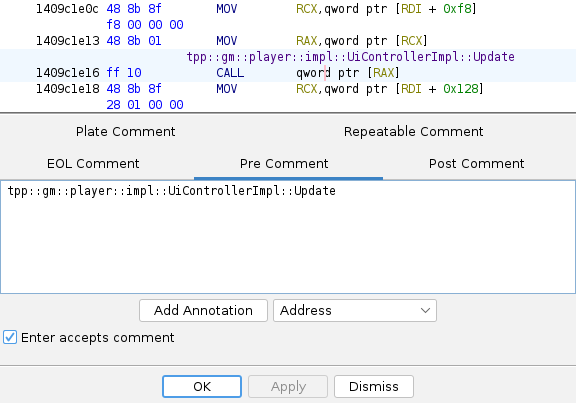Image resolution: width=576 pixels, height=403 pixels.
Task: Click the 0x128 offset operand
Action: pyautogui.click(x=461, y=89)
